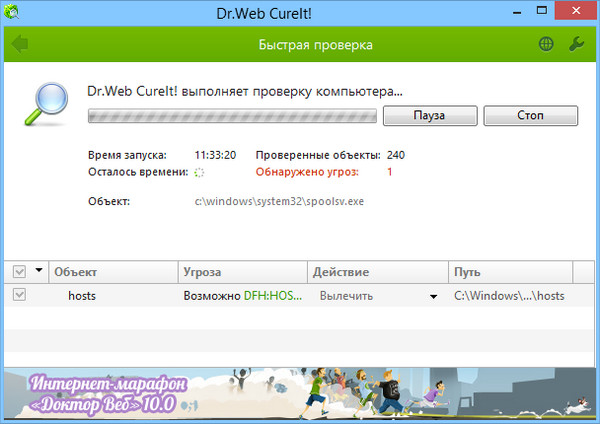This screenshot has height=424, width=600.
Task: Maximize the Dr.Web CureIt! window
Action: 542,11
